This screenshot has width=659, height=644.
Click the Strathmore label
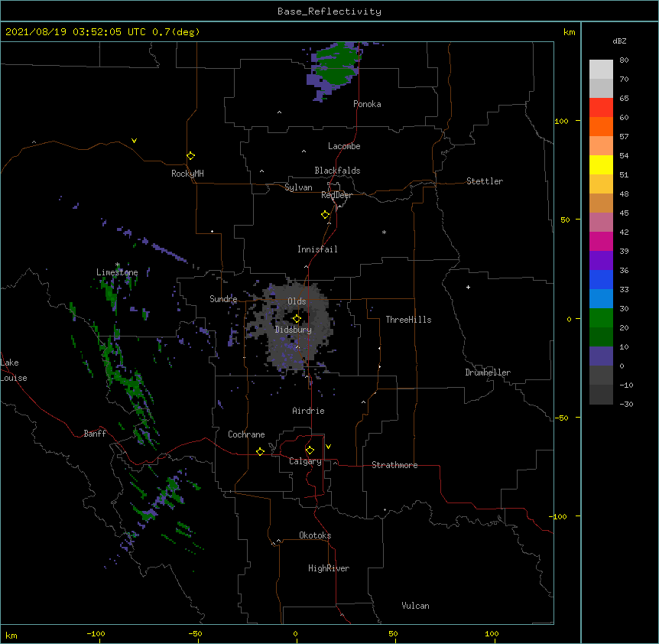(x=394, y=465)
